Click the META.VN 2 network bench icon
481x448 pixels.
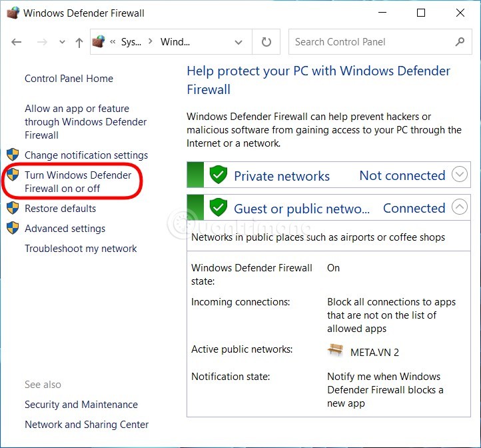pyautogui.click(x=335, y=349)
